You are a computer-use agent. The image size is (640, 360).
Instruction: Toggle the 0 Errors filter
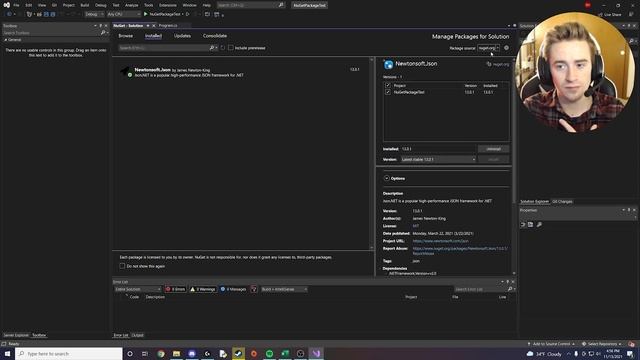coord(175,289)
